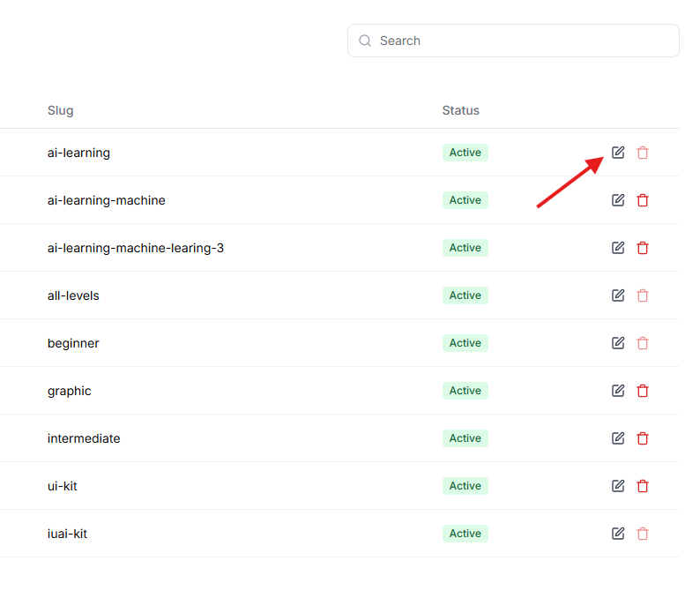Select the all-levels slug text
The image size is (700, 598).
73,295
